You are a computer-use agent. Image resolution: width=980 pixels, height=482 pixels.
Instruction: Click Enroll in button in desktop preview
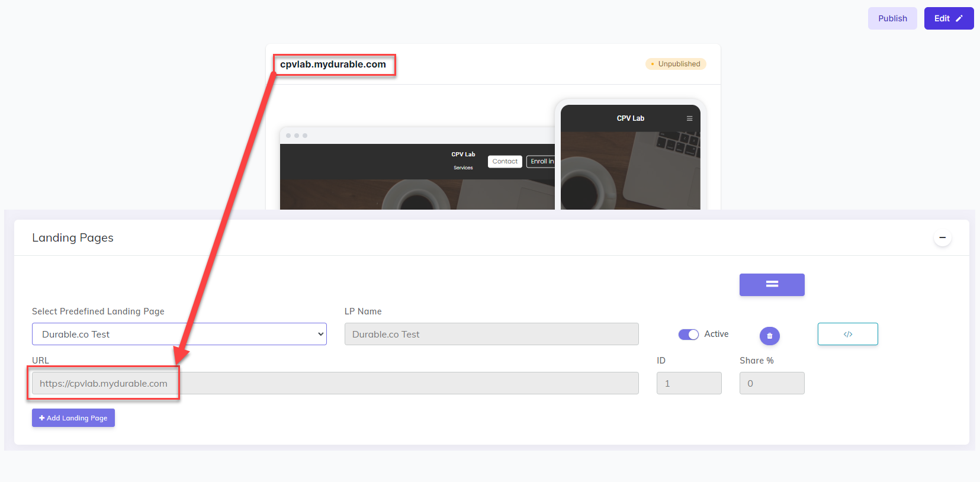click(x=541, y=162)
